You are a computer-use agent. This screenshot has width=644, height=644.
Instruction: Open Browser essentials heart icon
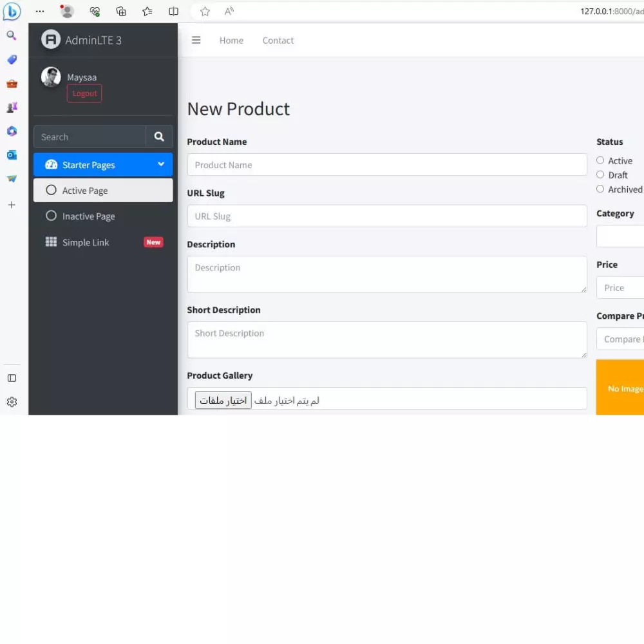tap(95, 12)
